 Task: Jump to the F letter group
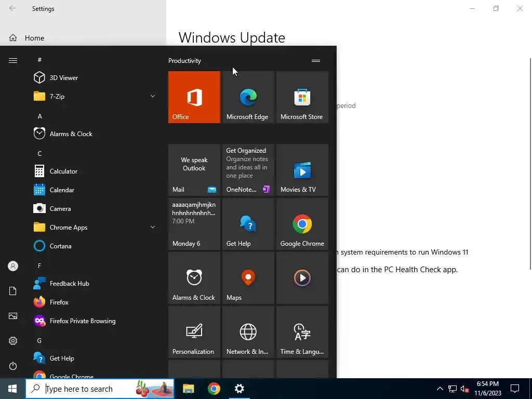[x=39, y=265]
